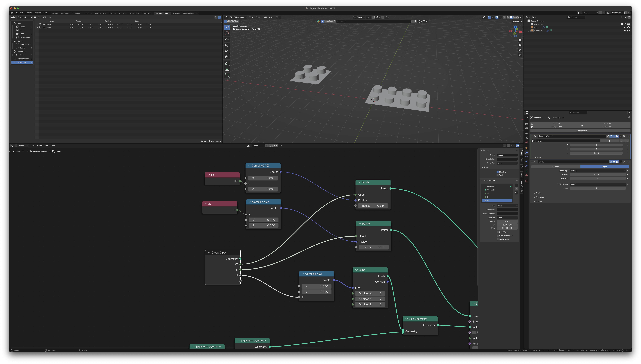Open the Node Wrangler sidebar tab
641x364 pixels.
point(522,186)
